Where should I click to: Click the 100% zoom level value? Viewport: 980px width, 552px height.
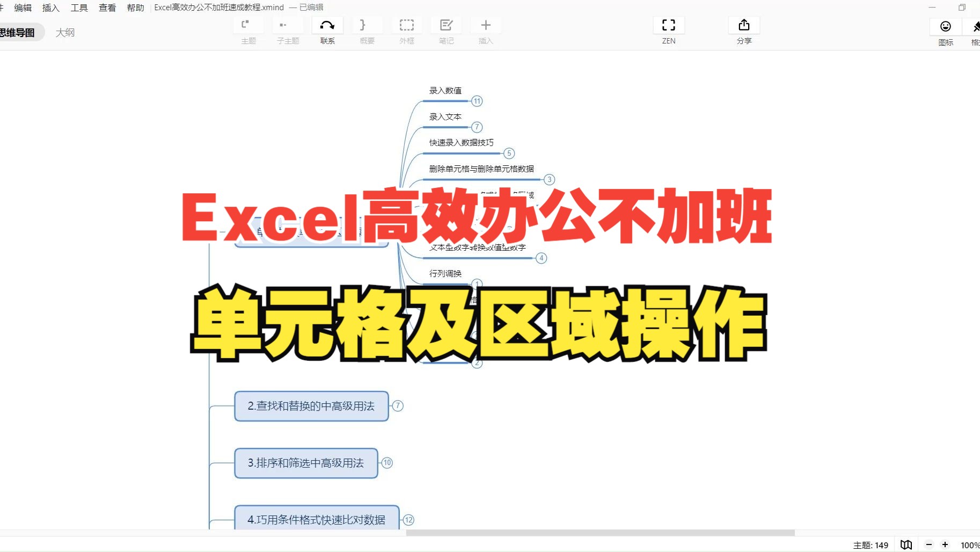[970, 545]
